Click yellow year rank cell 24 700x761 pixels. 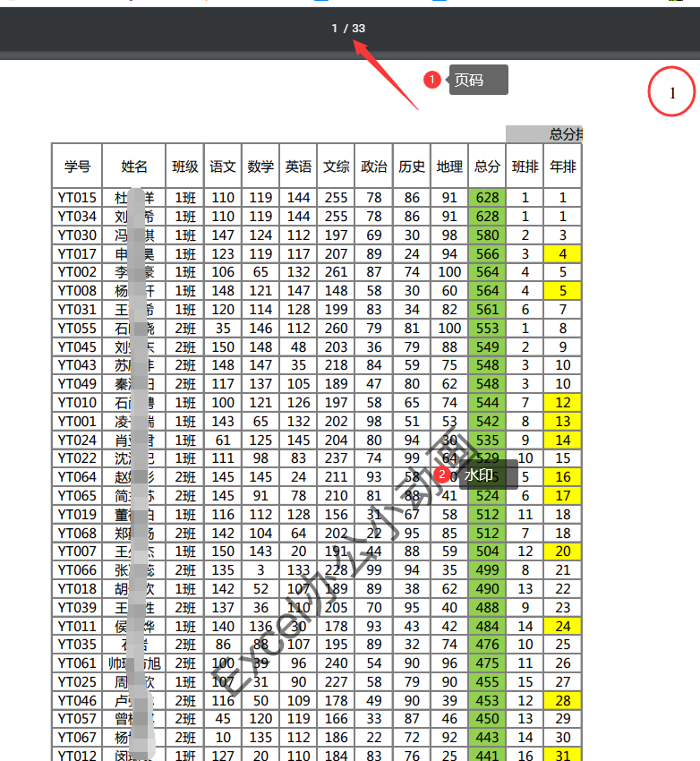[x=563, y=627]
